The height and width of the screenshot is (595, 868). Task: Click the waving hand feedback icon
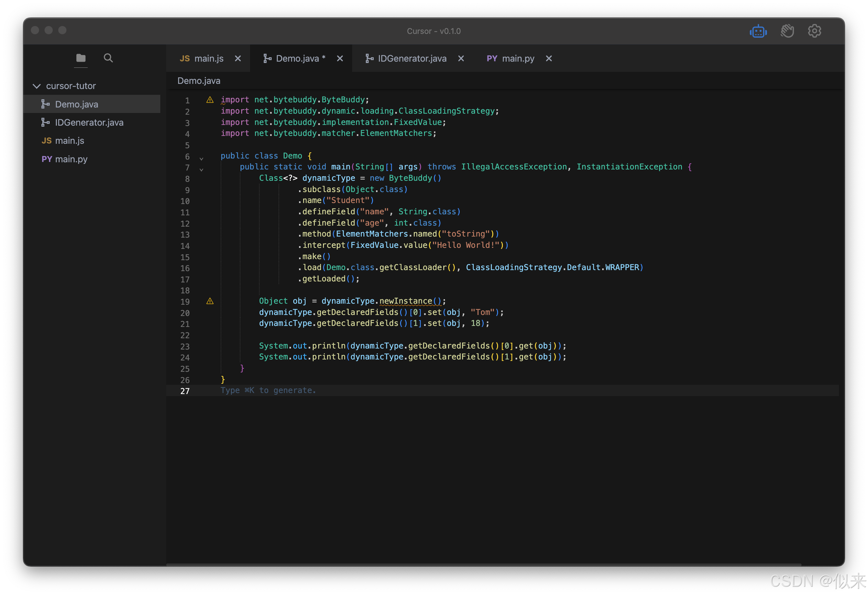click(786, 31)
